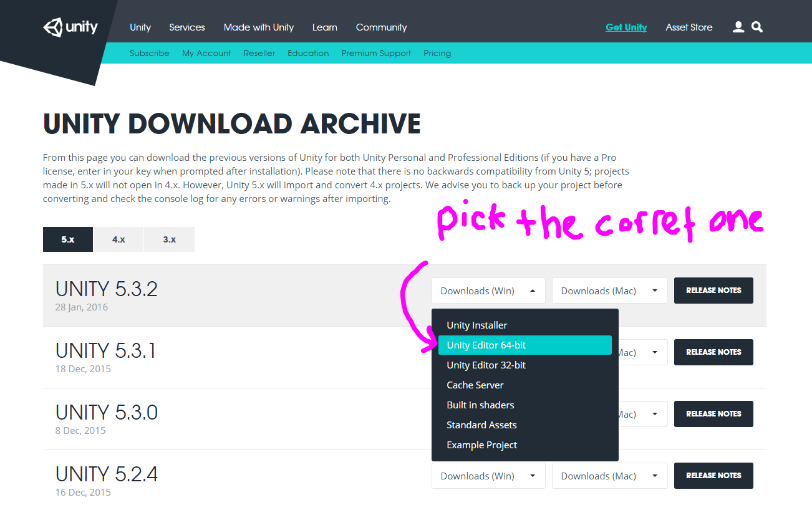This screenshot has height=505, width=812.
Task: Pick Built in shaders option
Action: pyautogui.click(x=480, y=405)
